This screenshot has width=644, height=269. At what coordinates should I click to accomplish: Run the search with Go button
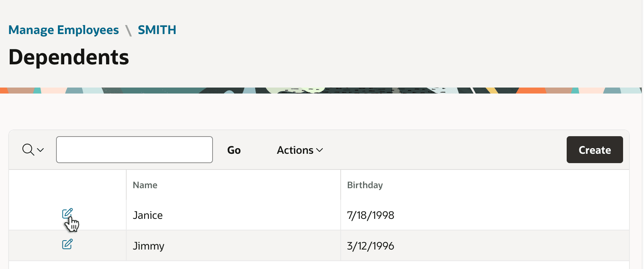pos(234,150)
